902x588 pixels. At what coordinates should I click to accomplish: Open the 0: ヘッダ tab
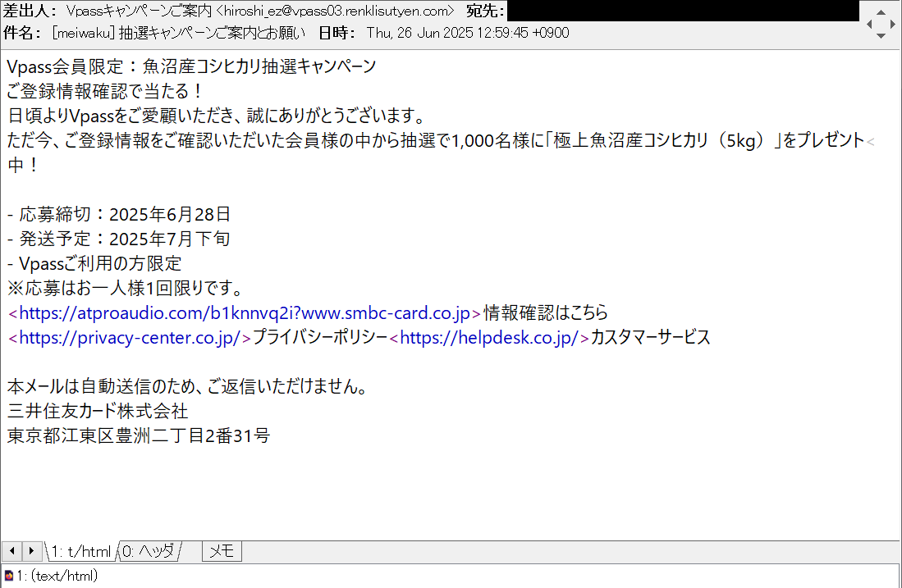tap(149, 551)
